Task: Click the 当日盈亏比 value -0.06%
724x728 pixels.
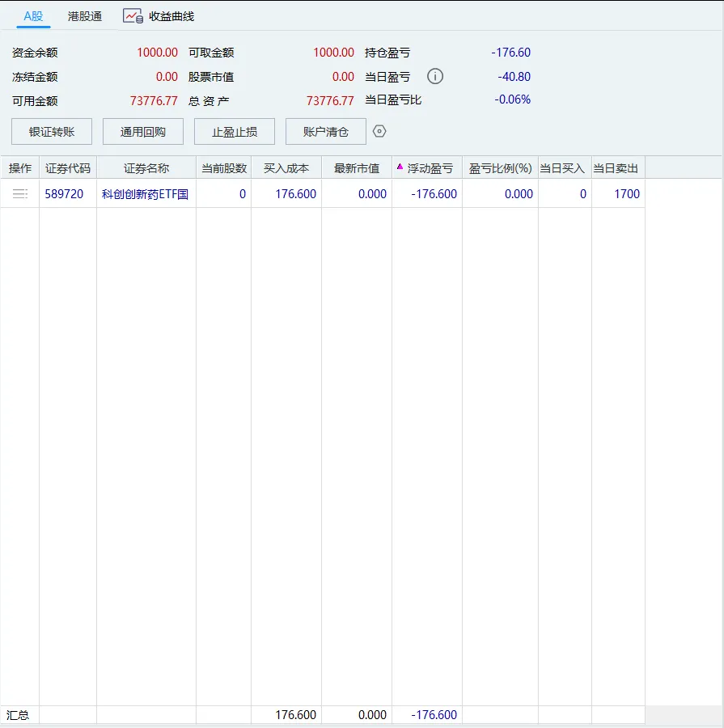Action: 512,99
